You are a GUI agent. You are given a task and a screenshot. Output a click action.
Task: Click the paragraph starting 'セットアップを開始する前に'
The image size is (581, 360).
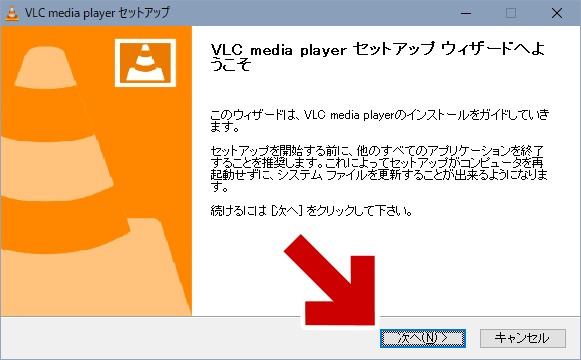(x=379, y=168)
